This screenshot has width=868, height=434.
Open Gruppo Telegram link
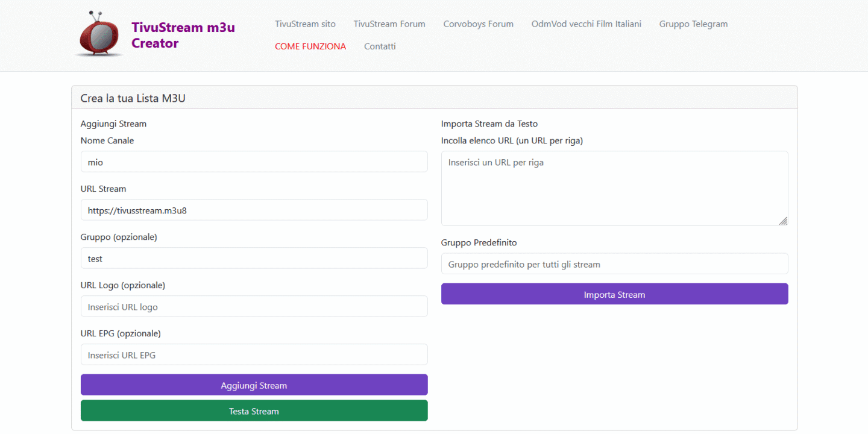pyautogui.click(x=693, y=24)
